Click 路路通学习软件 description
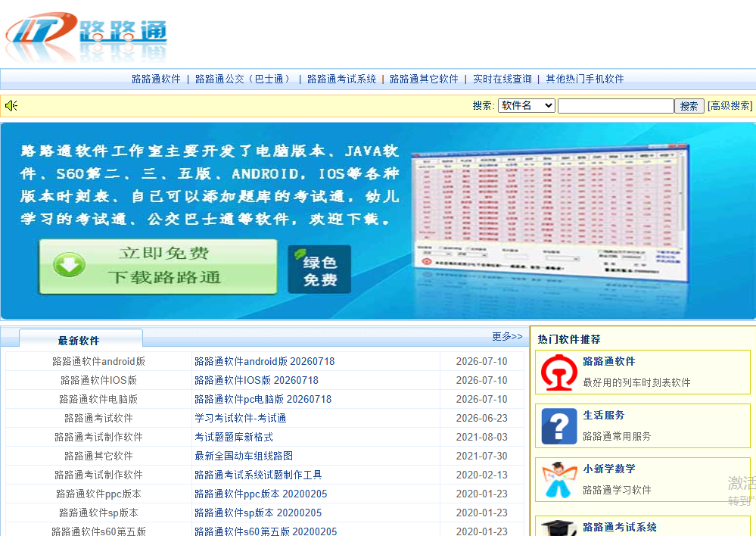This screenshot has height=536, width=756. click(x=617, y=490)
